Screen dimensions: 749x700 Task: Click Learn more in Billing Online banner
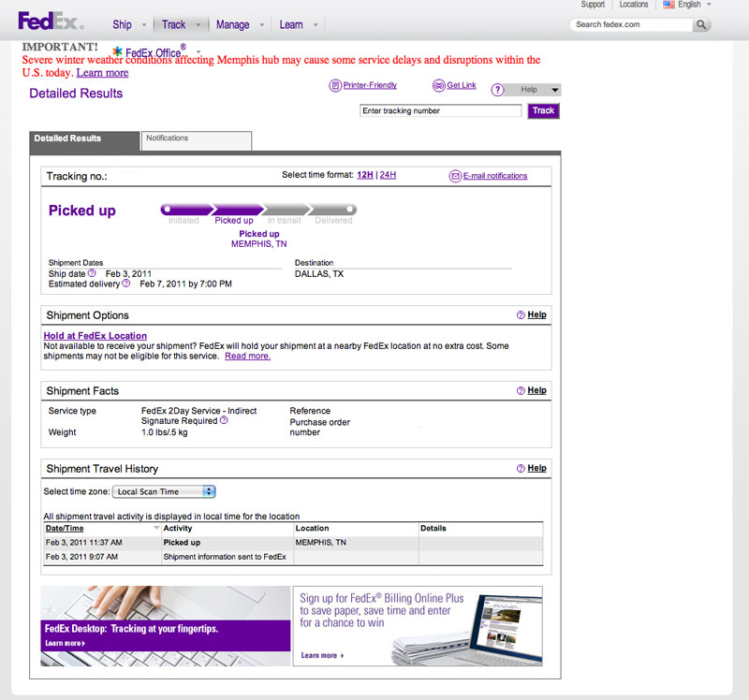(322, 656)
